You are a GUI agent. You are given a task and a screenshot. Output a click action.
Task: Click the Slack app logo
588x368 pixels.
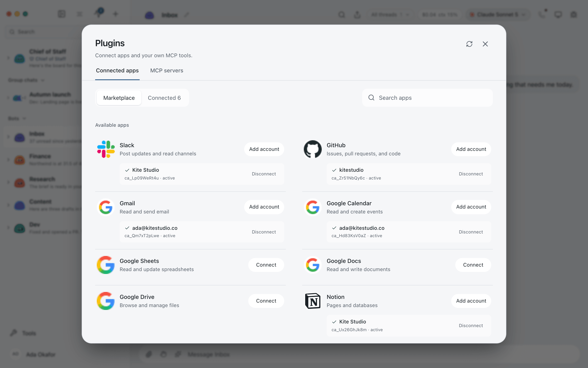pos(106,149)
